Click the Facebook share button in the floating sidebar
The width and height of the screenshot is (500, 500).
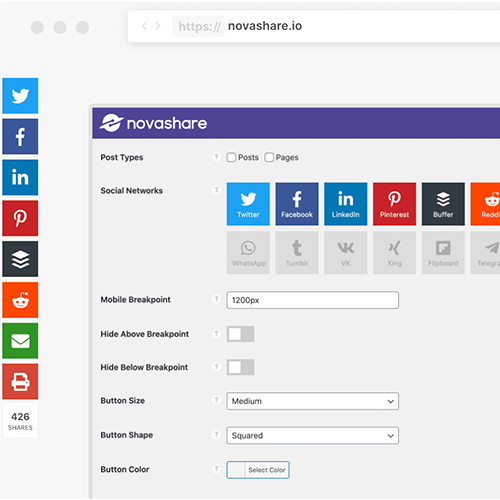coord(20,136)
